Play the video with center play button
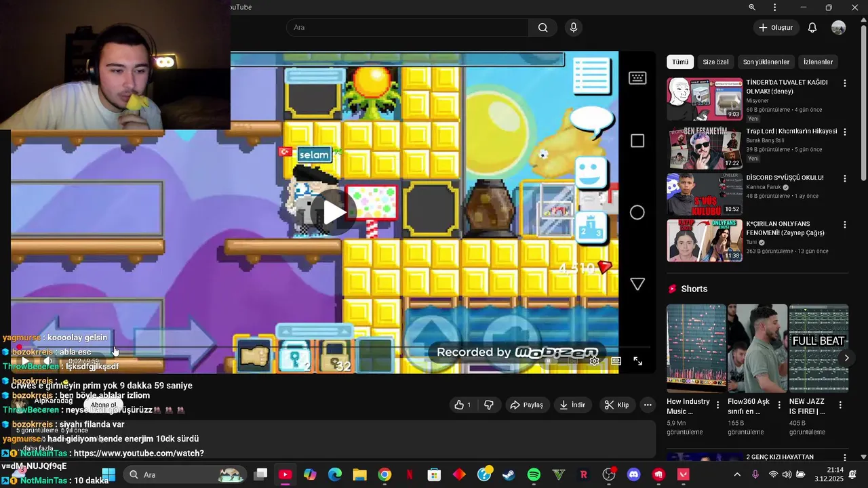868x488 pixels. 333,212
